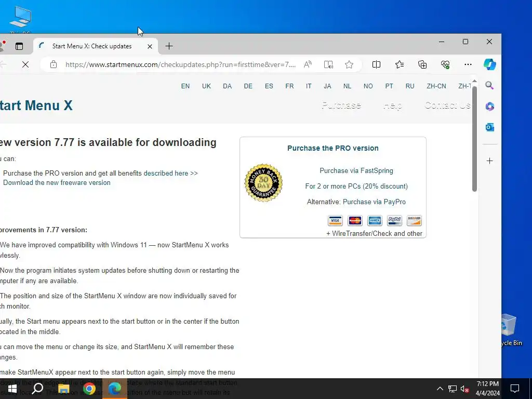Open the Favorites list icon
The height and width of the screenshot is (399, 532).
tap(400, 64)
